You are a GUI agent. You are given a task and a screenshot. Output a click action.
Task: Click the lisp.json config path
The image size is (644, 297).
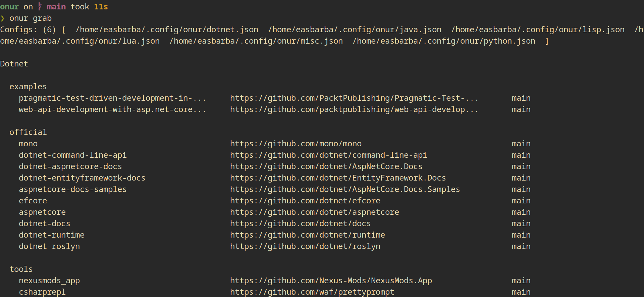[538, 30]
